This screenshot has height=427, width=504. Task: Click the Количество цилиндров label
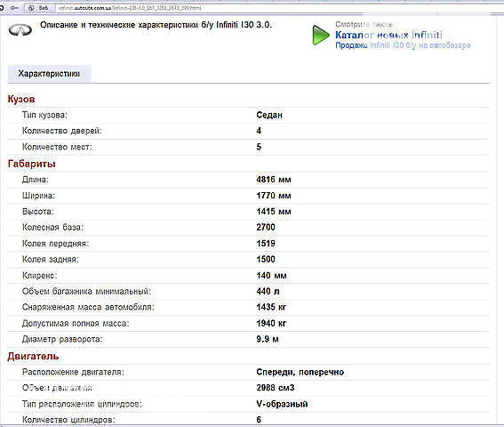pos(68,420)
